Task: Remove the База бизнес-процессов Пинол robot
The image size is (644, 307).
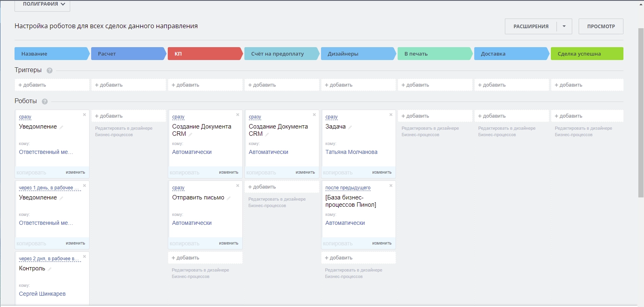Action: point(391,186)
